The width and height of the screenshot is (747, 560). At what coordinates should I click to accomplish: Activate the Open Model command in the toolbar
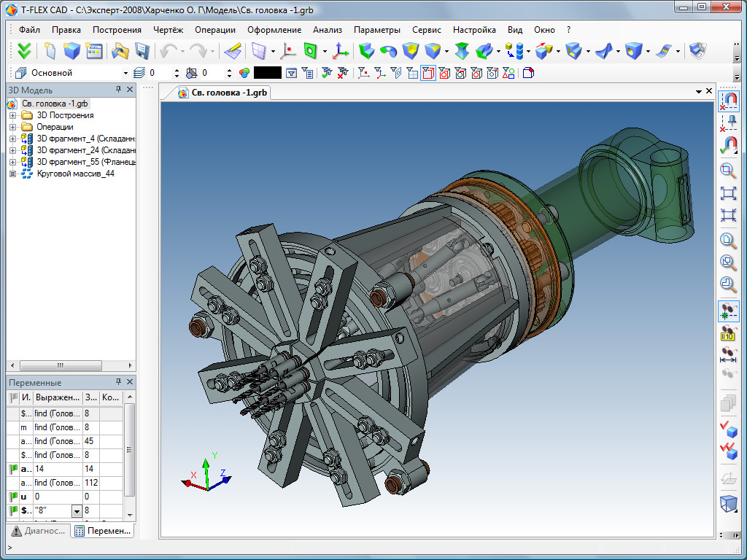coord(121,51)
